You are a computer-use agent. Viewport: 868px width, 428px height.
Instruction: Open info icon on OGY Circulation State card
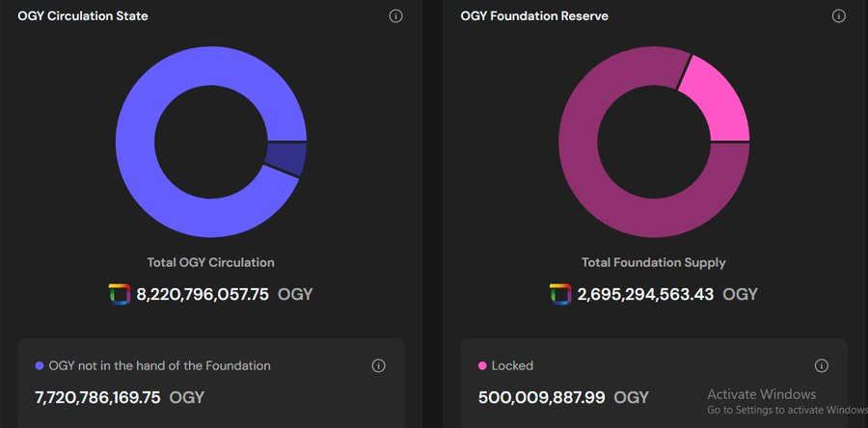(395, 16)
